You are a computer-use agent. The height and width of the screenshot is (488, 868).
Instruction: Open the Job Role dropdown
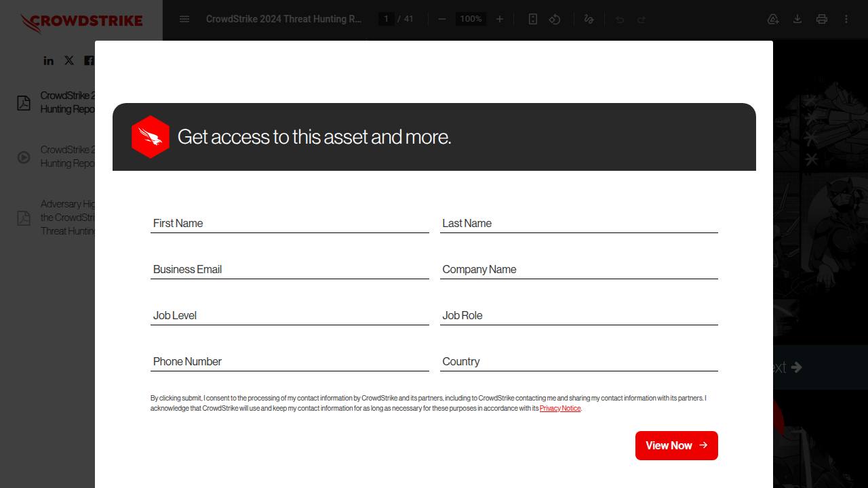pyautogui.click(x=579, y=315)
